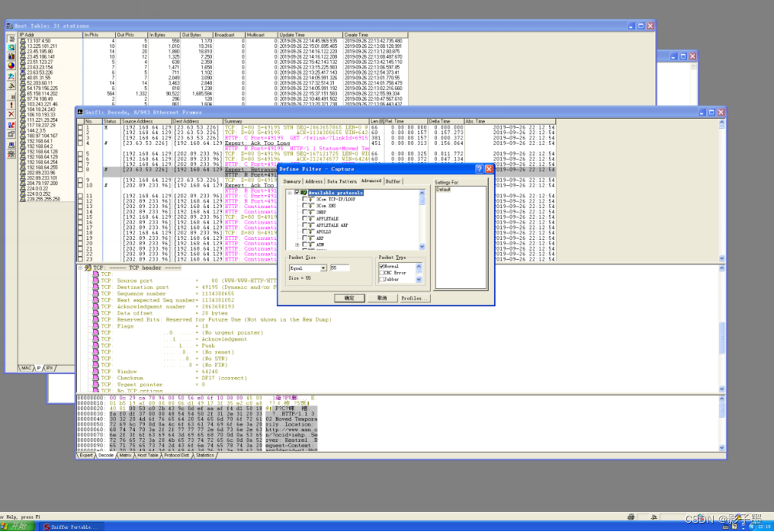Check the ARP protocol checkbox
Viewport: 774px width, 532px height.
coord(304,237)
